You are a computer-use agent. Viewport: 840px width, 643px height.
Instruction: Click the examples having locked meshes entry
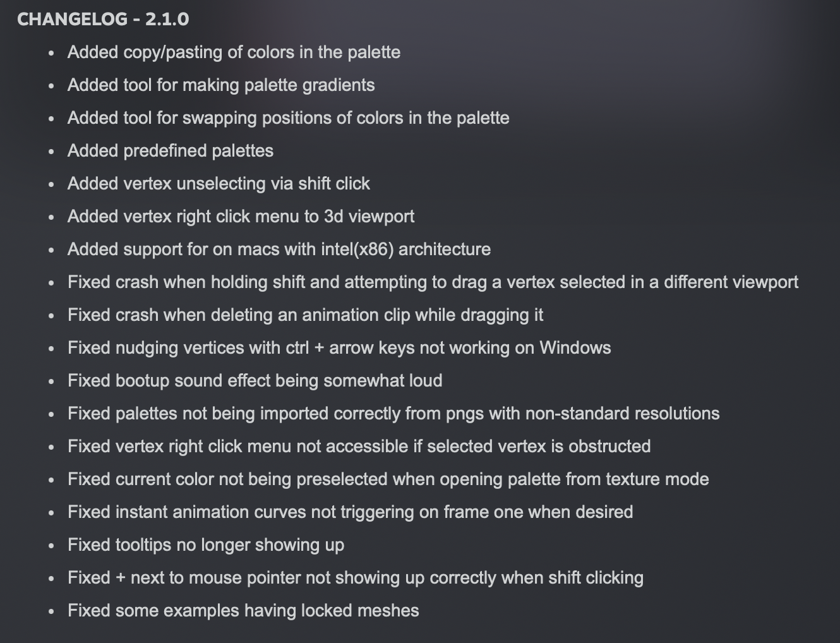coord(243,610)
